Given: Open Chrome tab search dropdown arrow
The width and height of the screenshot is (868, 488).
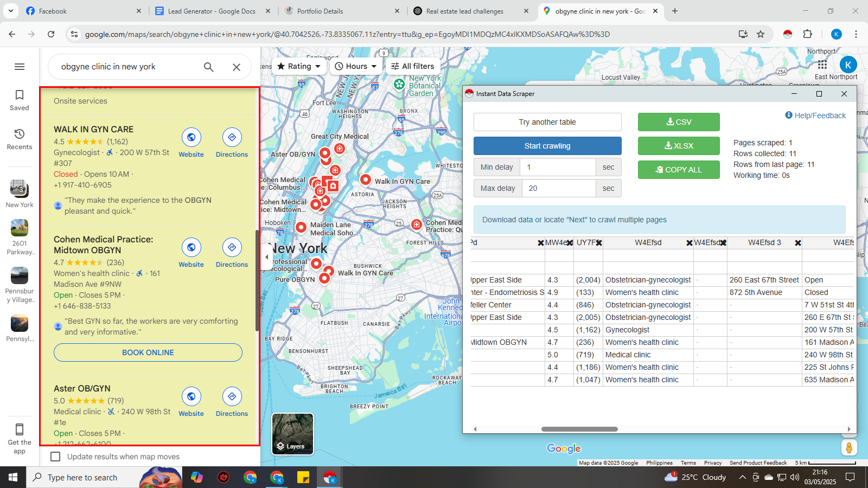Looking at the screenshot, I should click(11, 11).
